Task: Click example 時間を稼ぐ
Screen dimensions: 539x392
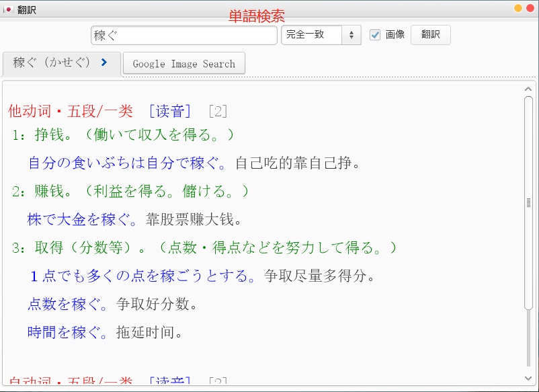Action: coord(67,332)
